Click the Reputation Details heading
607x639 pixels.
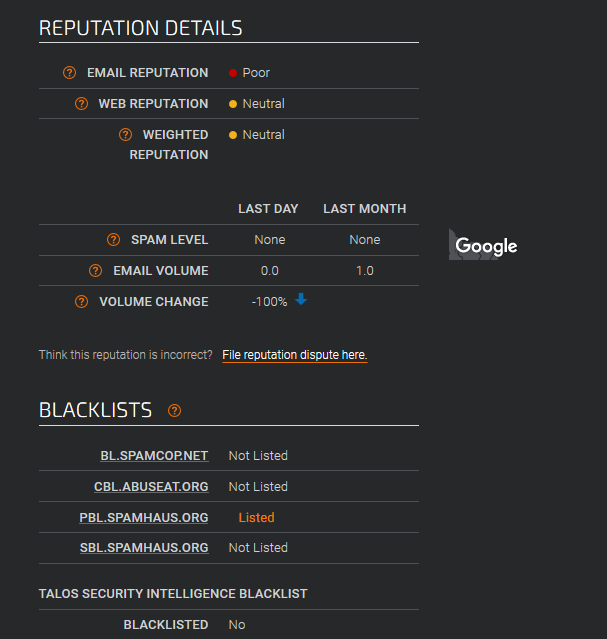[x=141, y=28]
